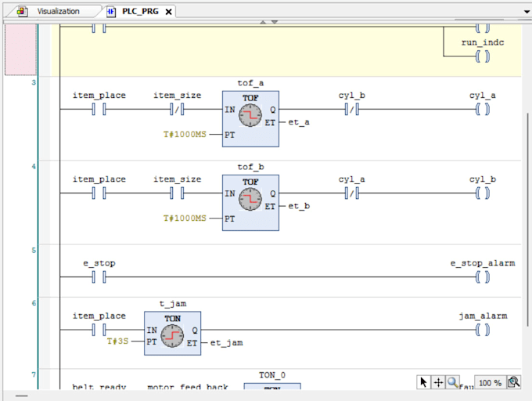Click the TON_0 instance name label

click(272, 375)
